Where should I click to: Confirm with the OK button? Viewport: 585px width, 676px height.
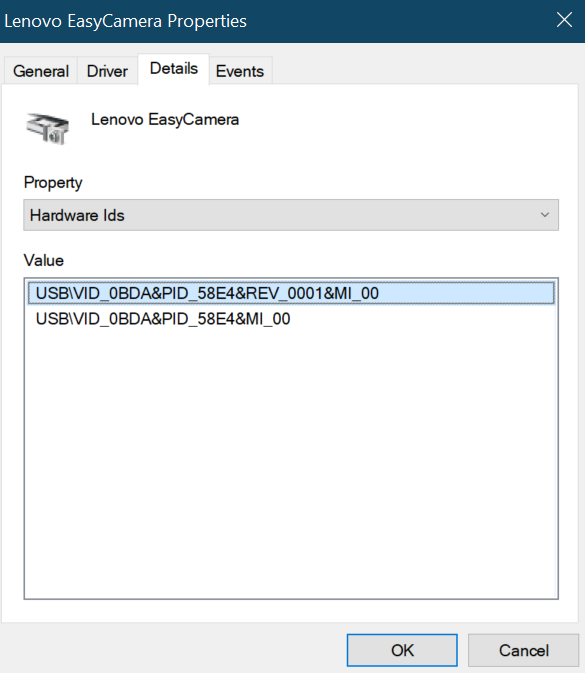[x=402, y=650]
